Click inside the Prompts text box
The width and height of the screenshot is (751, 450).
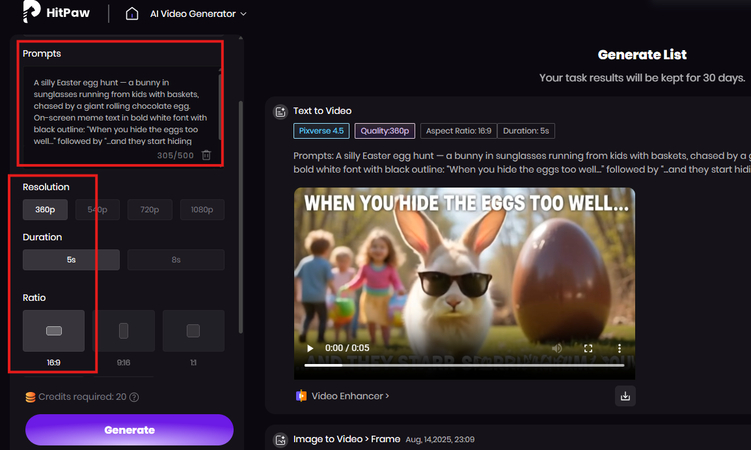[x=121, y=112]
